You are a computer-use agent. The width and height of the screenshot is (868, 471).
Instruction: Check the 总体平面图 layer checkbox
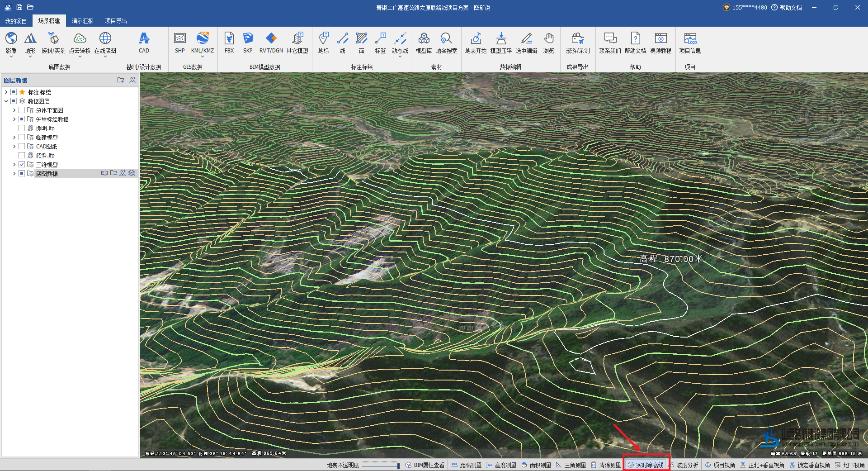coord(22,110)
